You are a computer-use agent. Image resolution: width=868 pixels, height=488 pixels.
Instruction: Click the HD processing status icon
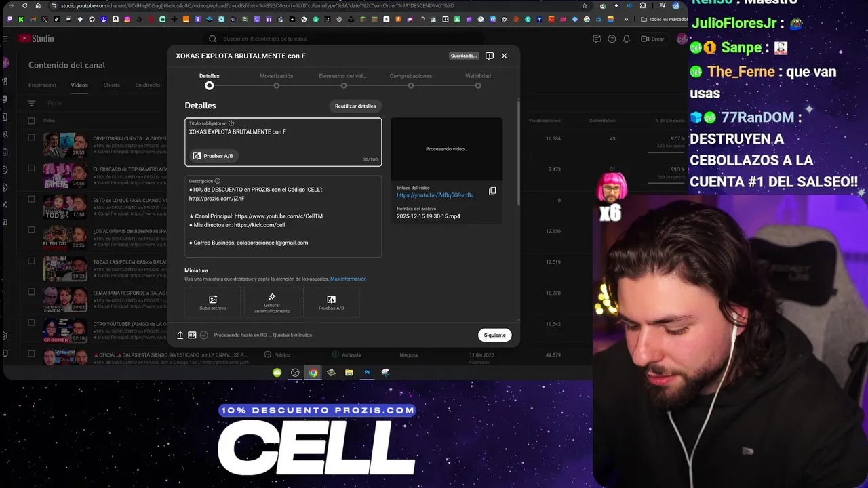(192, 335)
